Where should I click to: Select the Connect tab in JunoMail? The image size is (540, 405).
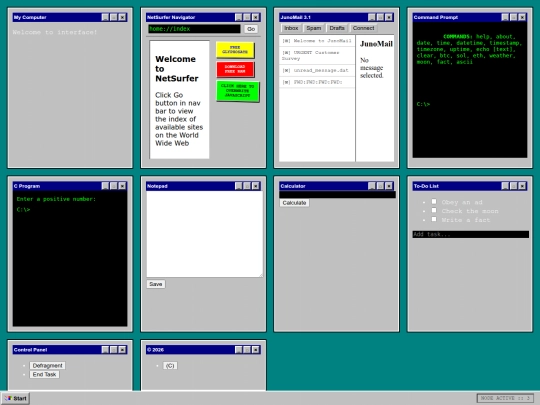point(363,28)
